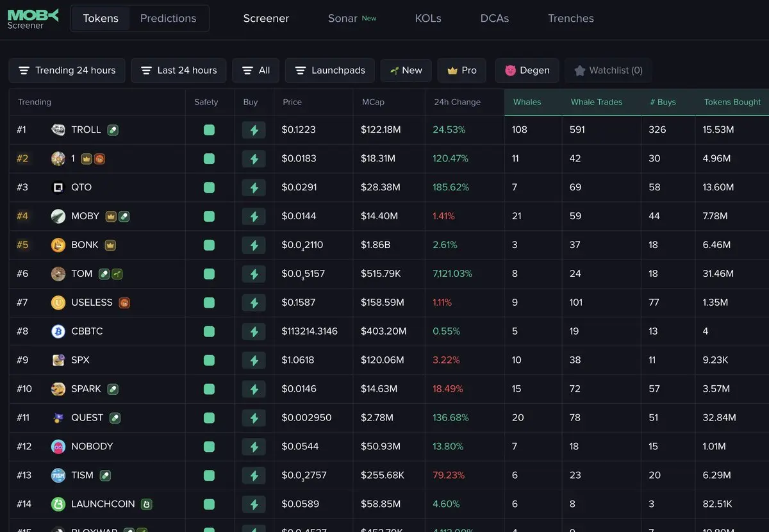Image resolution: width=769 pixels, height=532 pixels.
Task: Quick buy NOBODY lightning icon
Action: pyautogui.click(x=254, y=447)
